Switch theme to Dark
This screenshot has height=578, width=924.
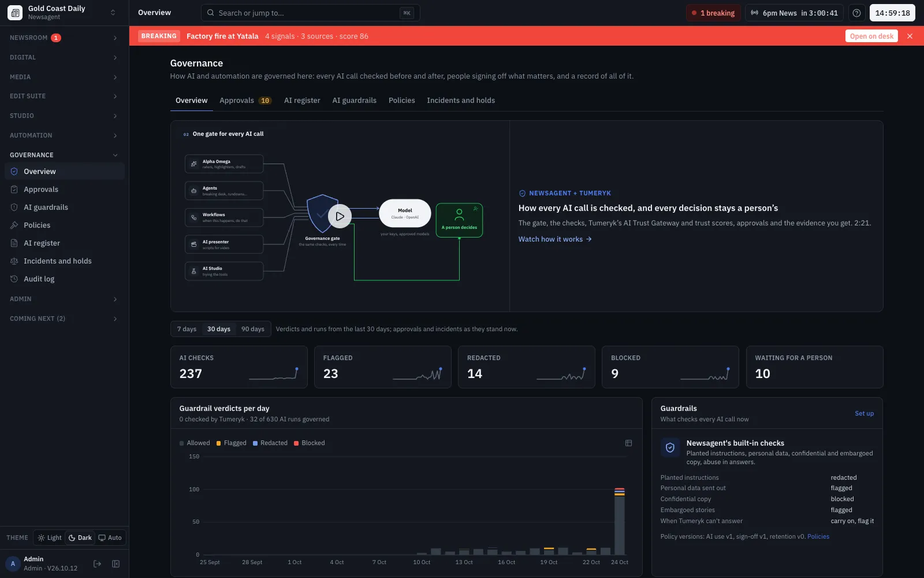[x=80, y=538]
